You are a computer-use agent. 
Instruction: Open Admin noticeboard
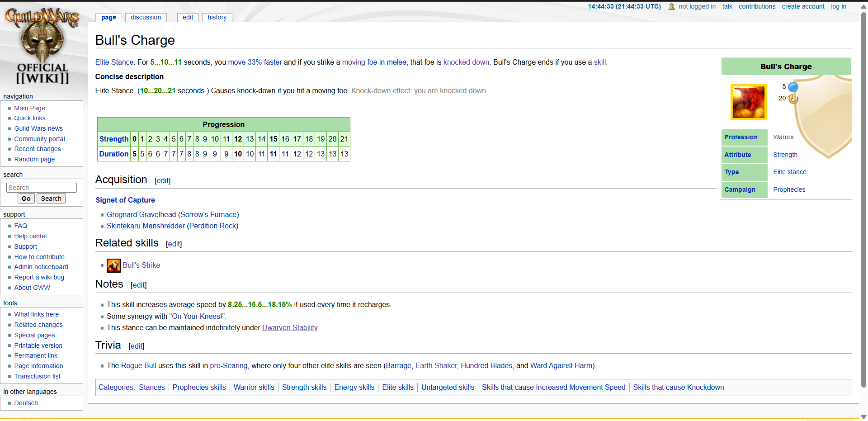point(41,267)
